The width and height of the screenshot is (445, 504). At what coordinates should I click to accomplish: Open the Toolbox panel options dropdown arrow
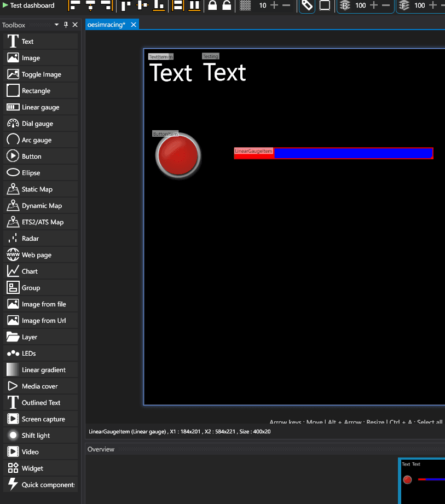tap(56, 25)
